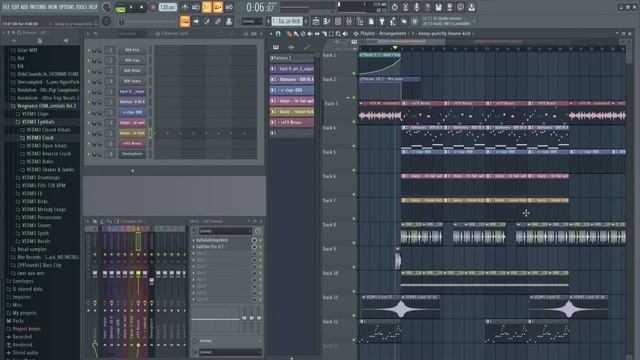This screenshot has width=640, height=360.
Task: Show the audio clips tab in the picker panel
Action: point(291,47)
